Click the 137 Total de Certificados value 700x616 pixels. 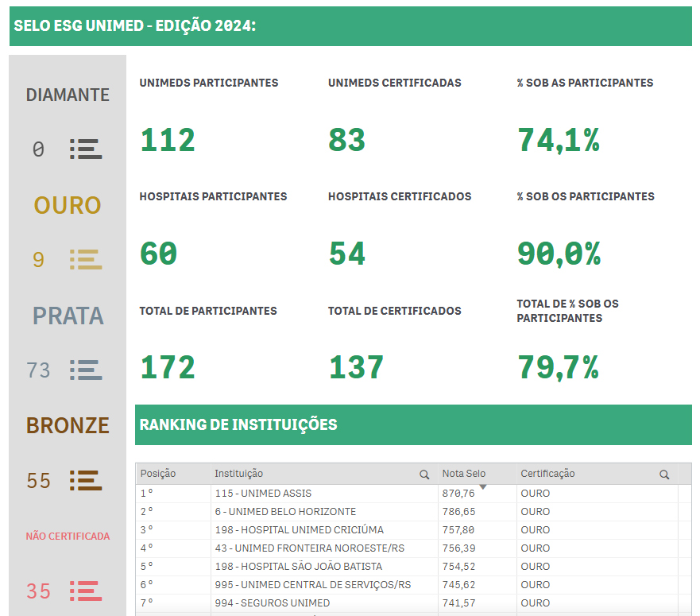tap(356, 368)
